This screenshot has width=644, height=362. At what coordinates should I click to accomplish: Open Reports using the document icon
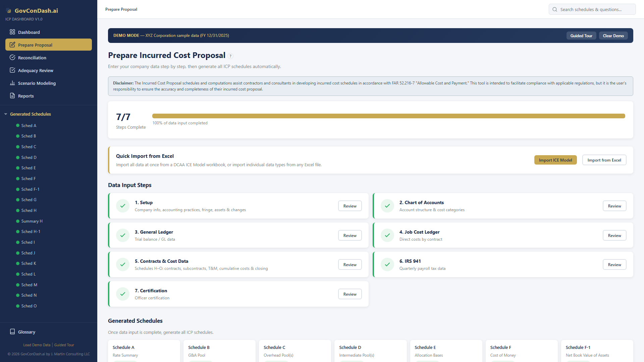click(x=12, y=96)
